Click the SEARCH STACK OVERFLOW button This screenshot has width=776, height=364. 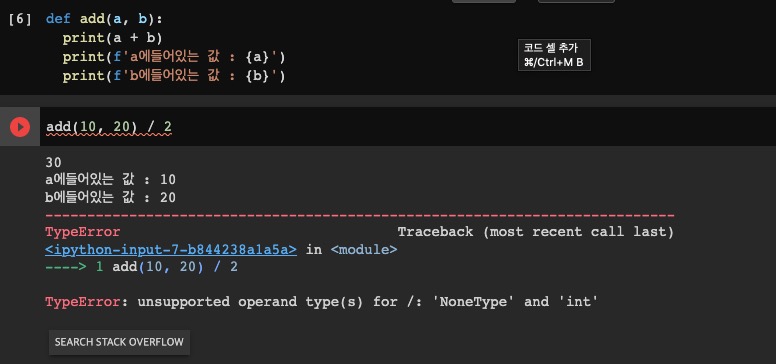119,342
